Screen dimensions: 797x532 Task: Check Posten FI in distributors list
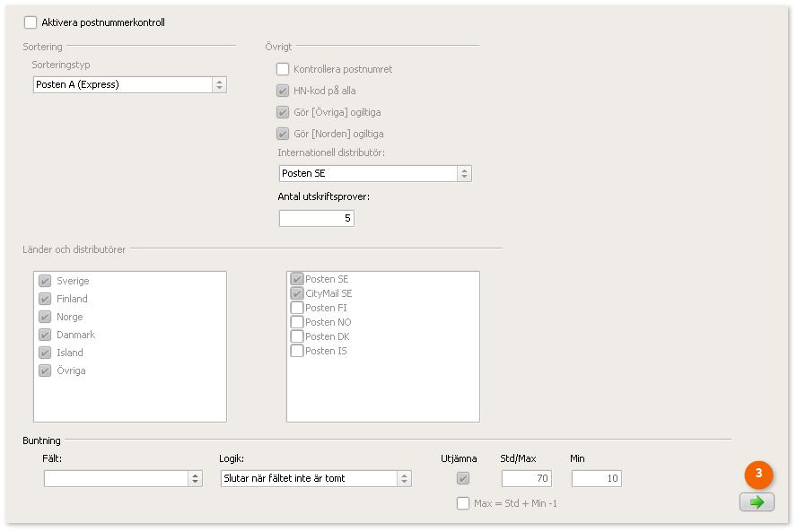coord(297,308)
